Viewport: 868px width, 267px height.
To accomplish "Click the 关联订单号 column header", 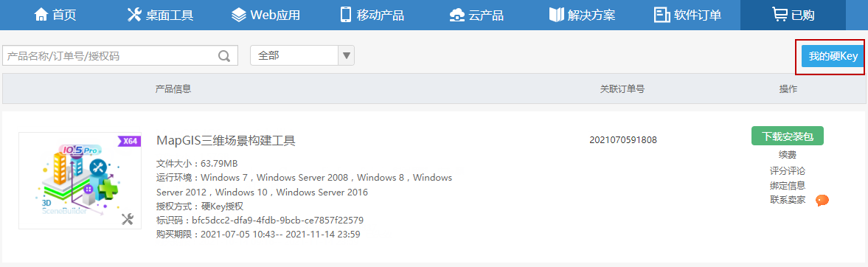I will (x=622, y=89).
